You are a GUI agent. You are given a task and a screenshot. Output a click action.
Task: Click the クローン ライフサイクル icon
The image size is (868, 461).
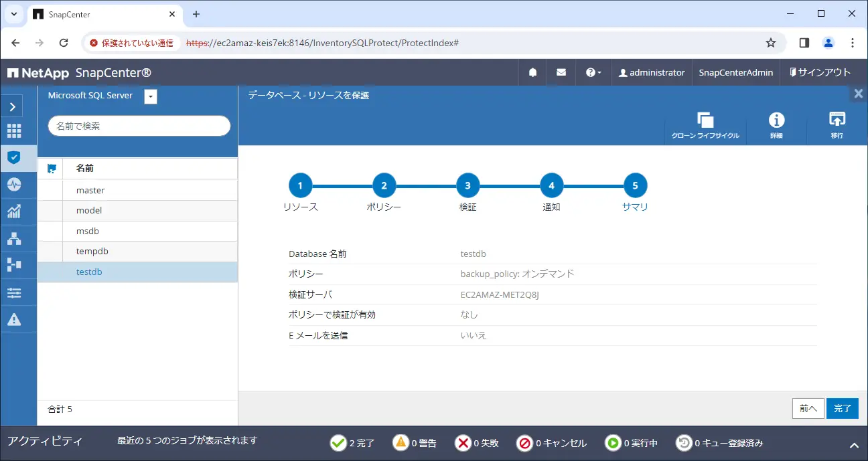(705, 125)
